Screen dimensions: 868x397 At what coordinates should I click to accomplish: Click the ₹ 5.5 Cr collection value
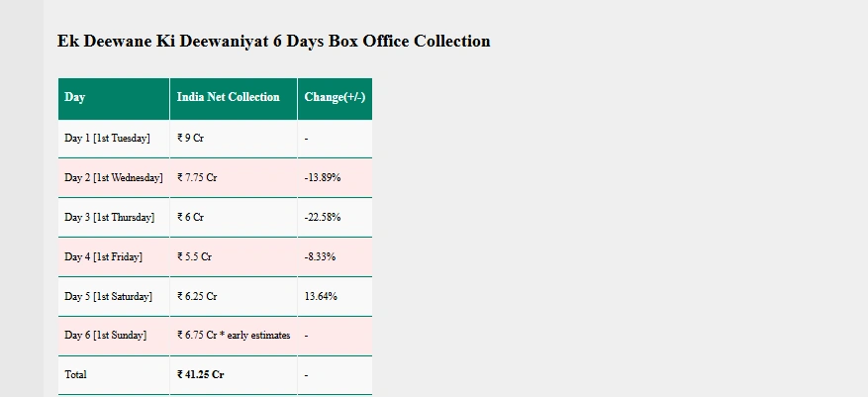click(194, 257)
